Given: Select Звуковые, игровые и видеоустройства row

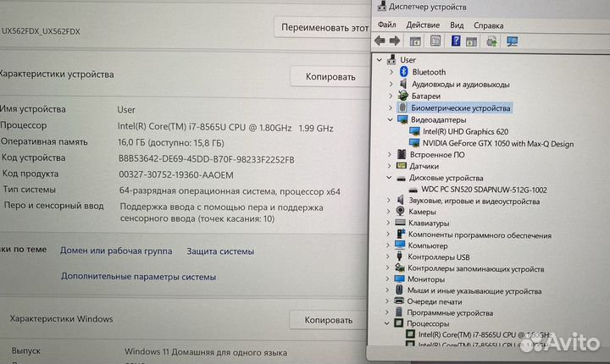Looking at the screenshot, I should (474, 201).
